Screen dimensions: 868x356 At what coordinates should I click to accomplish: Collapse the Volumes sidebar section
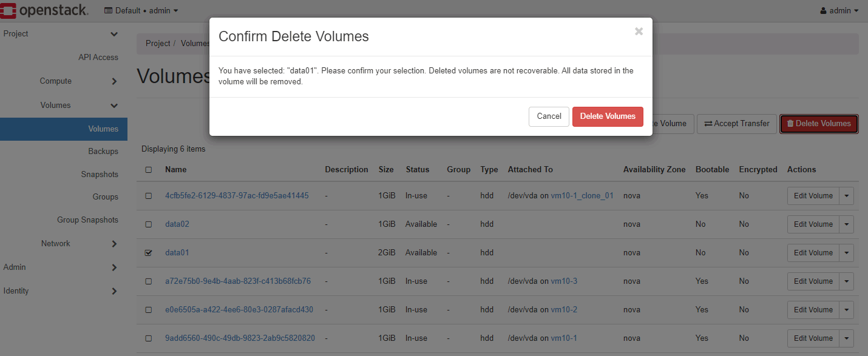[x=114, y=106]
